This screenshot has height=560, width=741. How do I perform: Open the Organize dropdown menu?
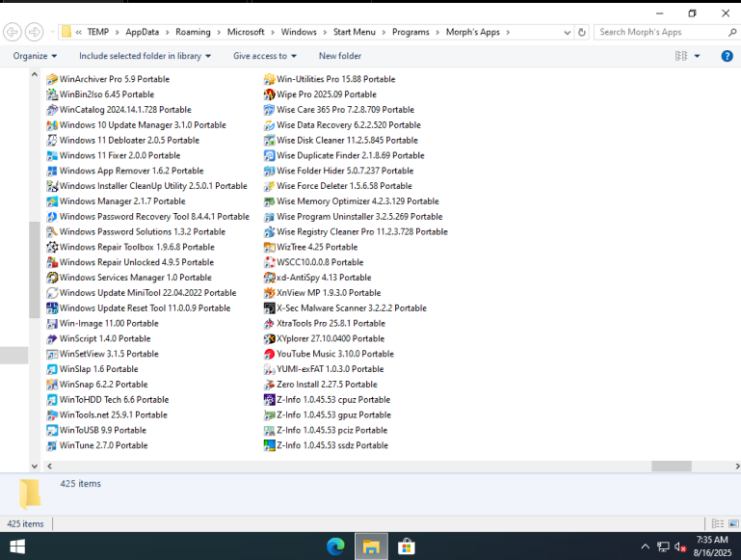35,56
